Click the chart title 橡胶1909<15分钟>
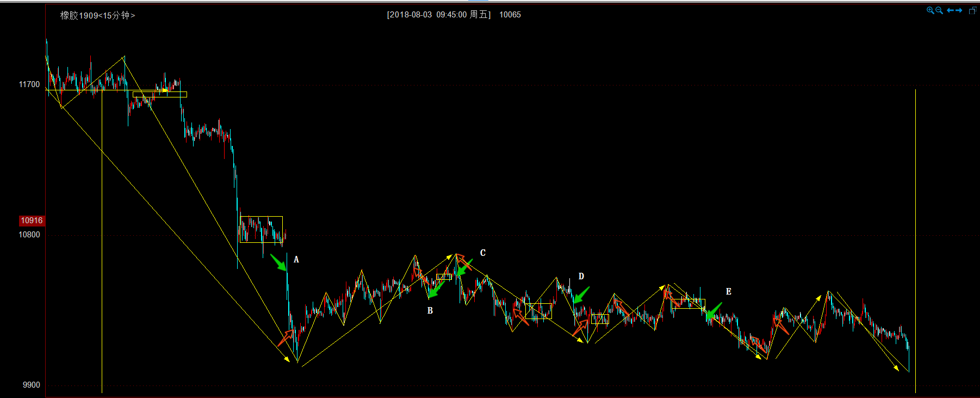This screenshot has width=980, height=398. [97, 15]
